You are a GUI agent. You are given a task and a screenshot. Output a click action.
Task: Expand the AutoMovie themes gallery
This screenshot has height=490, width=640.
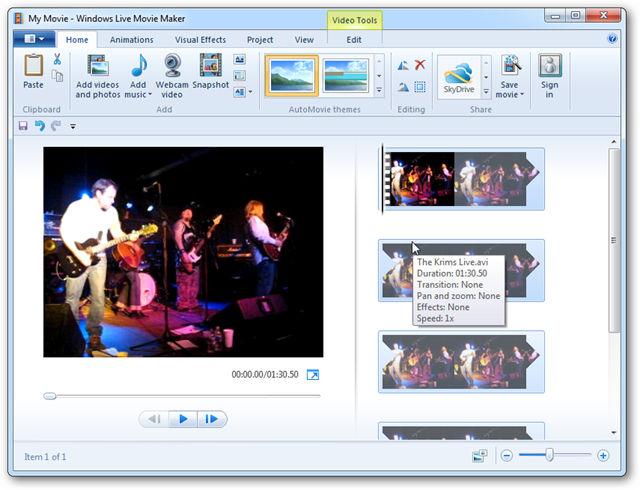(379, 91)
